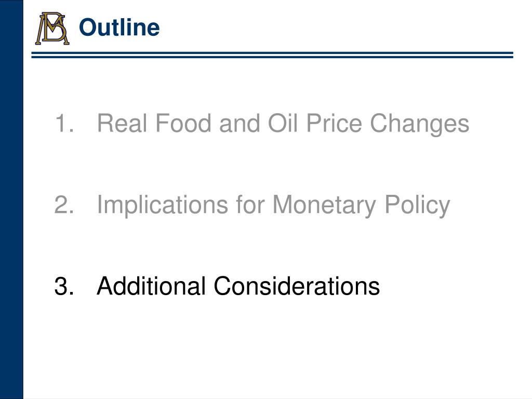Click the word Implications in item two
The image size is (532, 399).
point(163,206)
